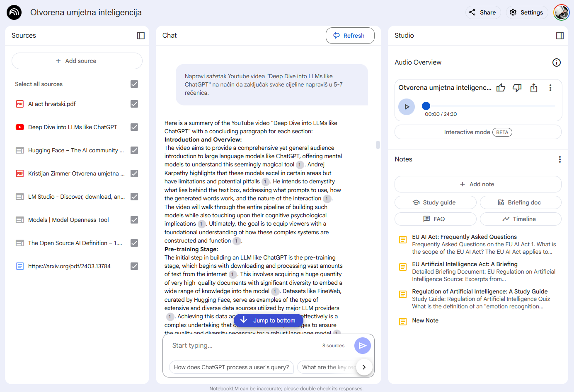Click thumbs down on Audio Overview
Screen dimensions: 574x392
(517, 88)
